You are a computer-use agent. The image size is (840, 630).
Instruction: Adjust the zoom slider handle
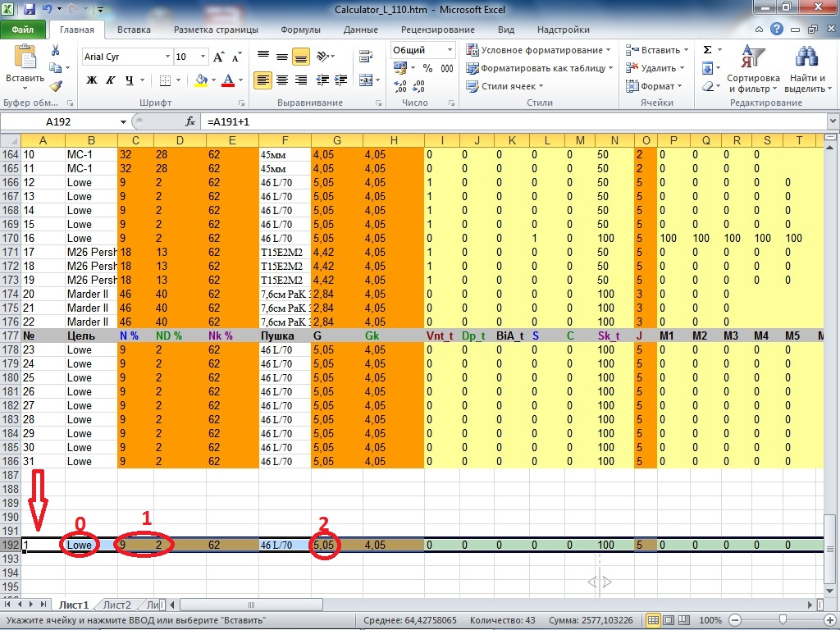783,620
